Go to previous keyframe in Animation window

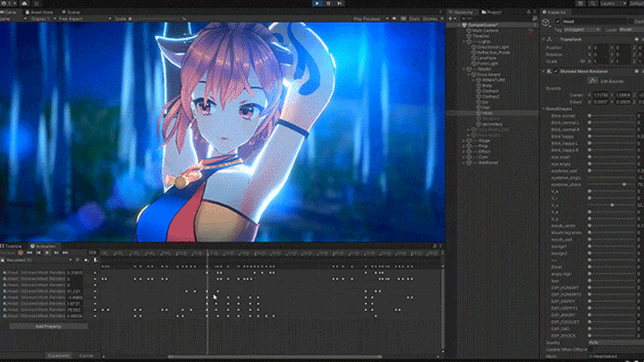click(38, 253)
